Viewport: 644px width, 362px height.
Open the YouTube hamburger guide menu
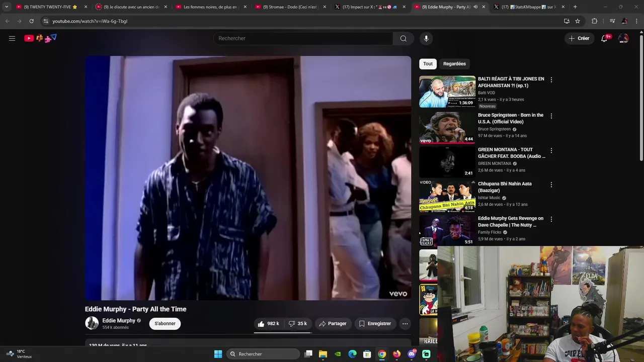[12, 38]
